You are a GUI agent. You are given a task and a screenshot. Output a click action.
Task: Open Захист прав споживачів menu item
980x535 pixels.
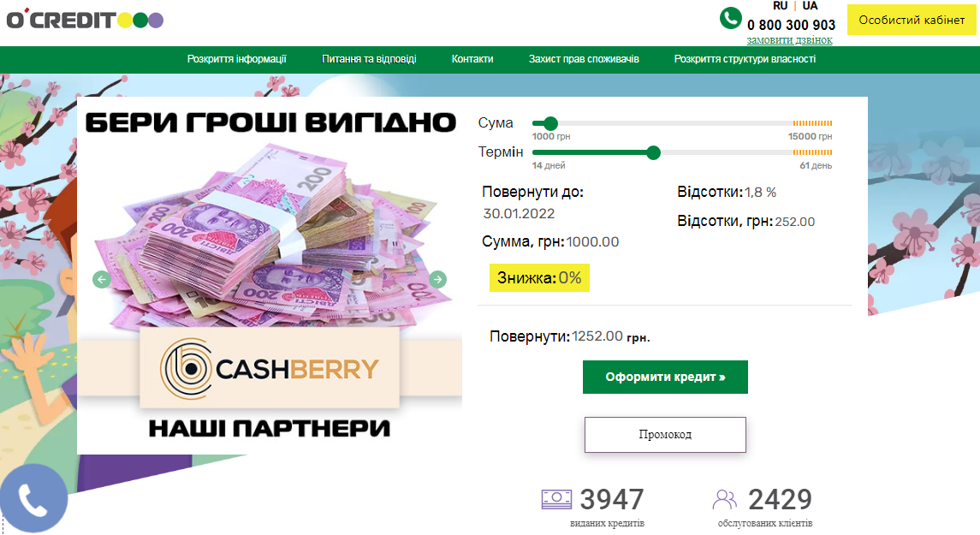[584, 59]
